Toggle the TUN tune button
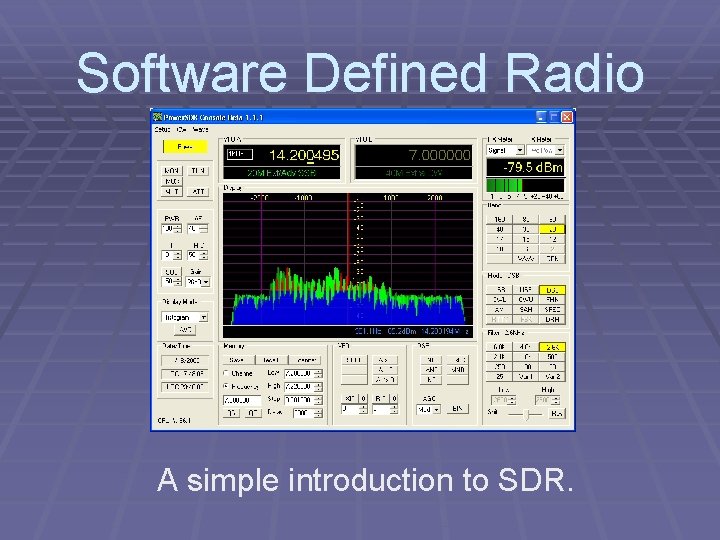The image size is (720, 540). (198, 171)
